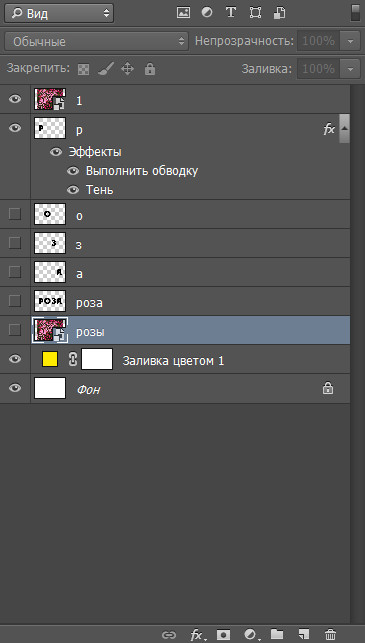This screenshot has height=643, width=365.
Task: Filter layers by type layers icon
Action: tap(231, 13)
